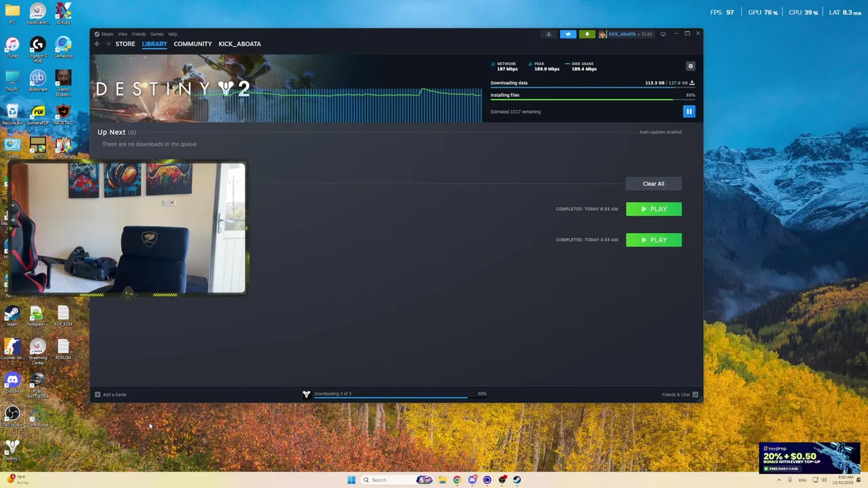The width and height of the screenshot is (868, 488).
Task: Open the RDP_RCM desktop file
Action: 63,316
